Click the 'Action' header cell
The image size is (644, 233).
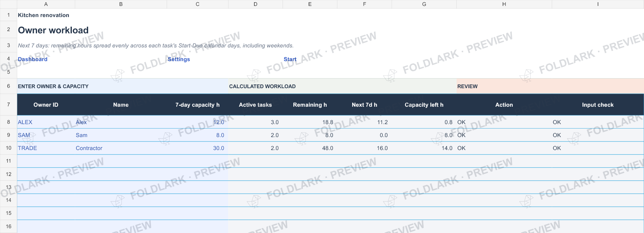point(504,105)
